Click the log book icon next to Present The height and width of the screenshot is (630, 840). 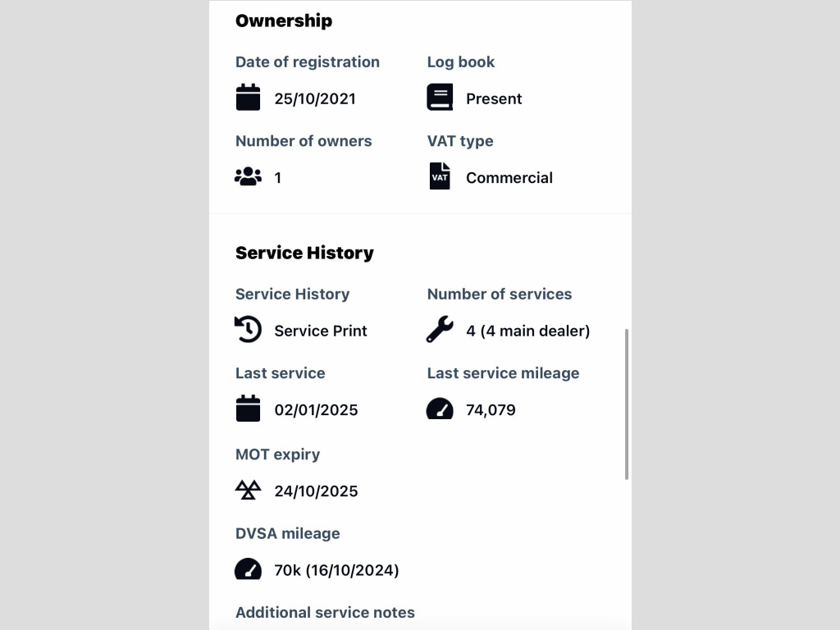(x=440, y=97)
